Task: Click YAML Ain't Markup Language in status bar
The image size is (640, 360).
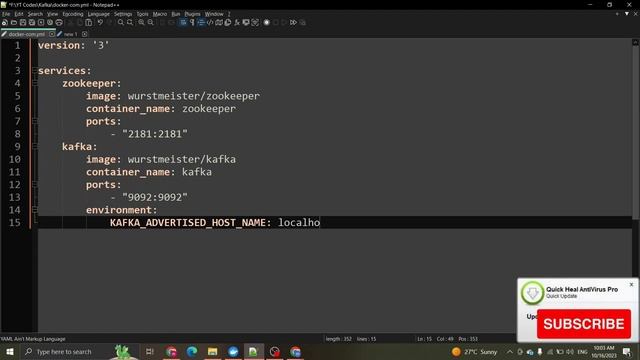Action: (33, 339)
